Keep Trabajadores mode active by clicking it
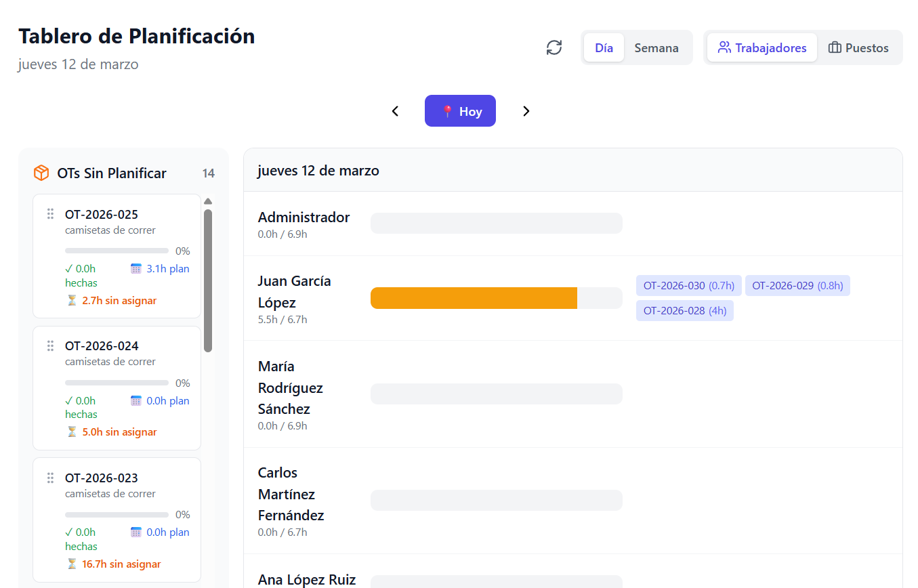Screen dimensions: 918x588 click(761, 47)
